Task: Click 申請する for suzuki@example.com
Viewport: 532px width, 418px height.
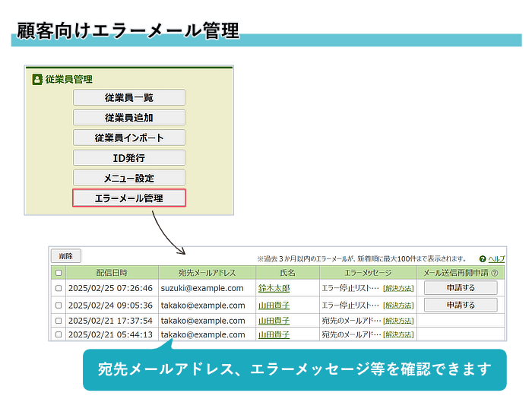Action: pyautogui.click(x=461, y=288)
